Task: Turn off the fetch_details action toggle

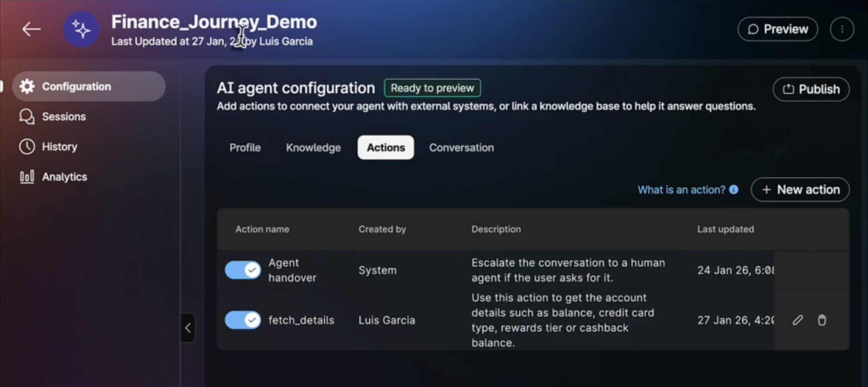Action: point(243,320)
